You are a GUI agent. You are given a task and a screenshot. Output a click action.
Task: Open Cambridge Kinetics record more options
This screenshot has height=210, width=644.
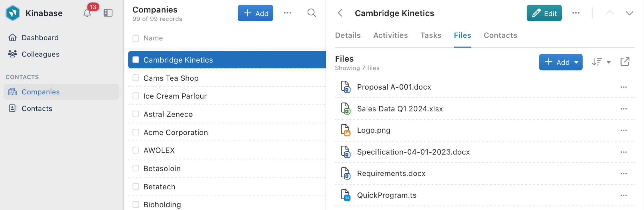pyautogui.click(x=576, y=13)
